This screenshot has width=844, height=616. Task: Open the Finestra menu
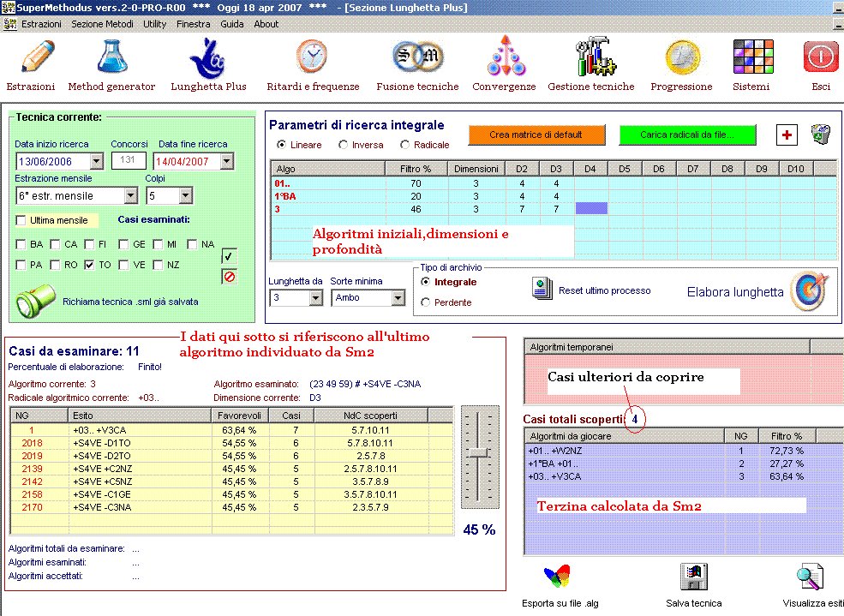(194, 24)
